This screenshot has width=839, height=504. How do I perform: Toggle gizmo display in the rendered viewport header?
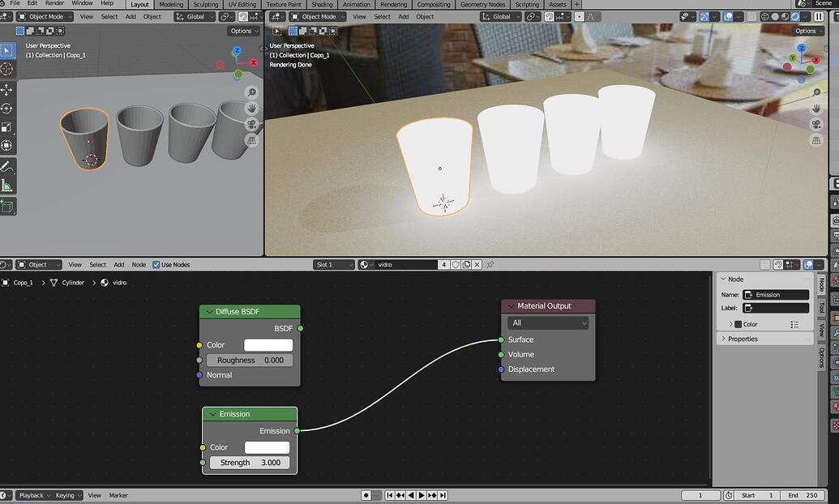tap(704, 16)
